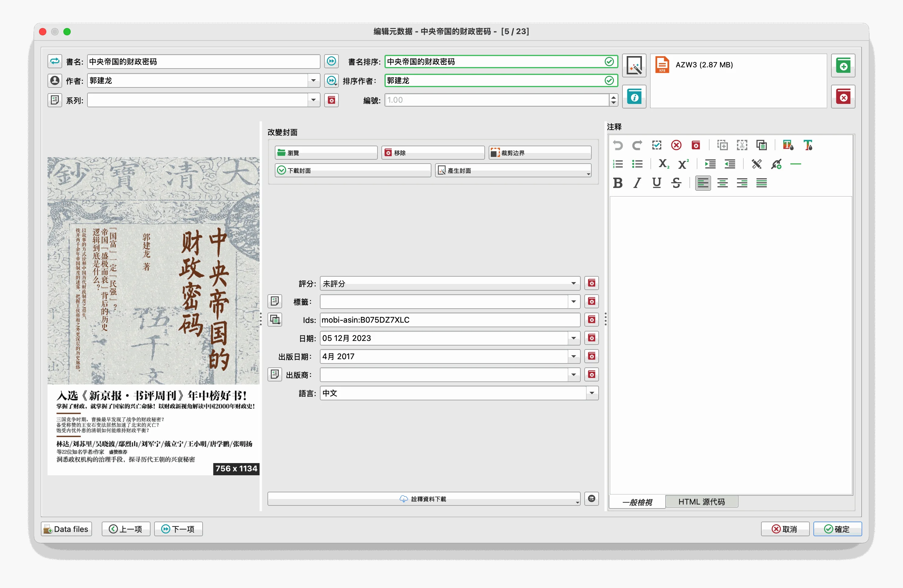
Task: Choose text foreground color in comments toolbar
Action: click(x=808, y=145)
